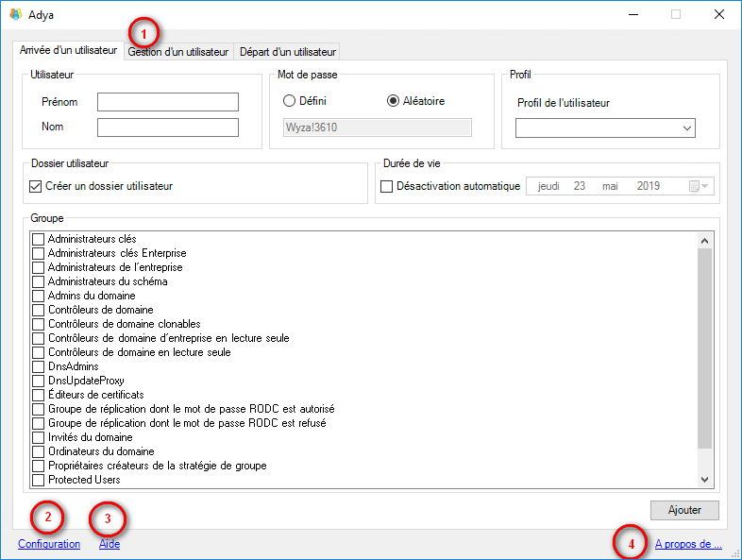The width and height of the screenshot is (742, 560).
Task: Select the Protected Users group checkbox
Action: point(39,480)
